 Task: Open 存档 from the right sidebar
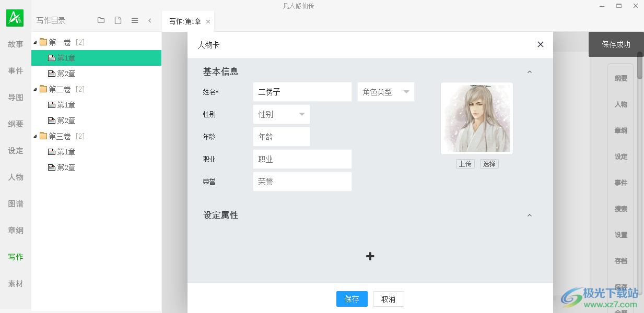[x=620, y=261]
